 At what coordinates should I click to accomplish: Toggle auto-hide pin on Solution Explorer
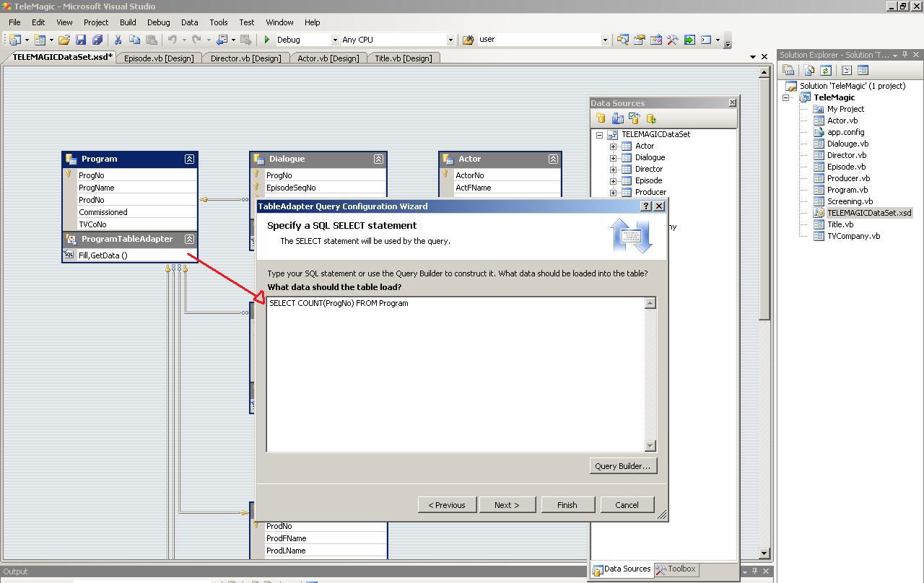[x=905, y=55]
